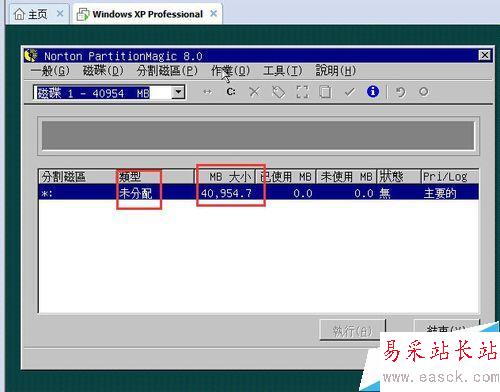Click the 無 status cell
Screen dimensions: 500x392
coord(385,193)
